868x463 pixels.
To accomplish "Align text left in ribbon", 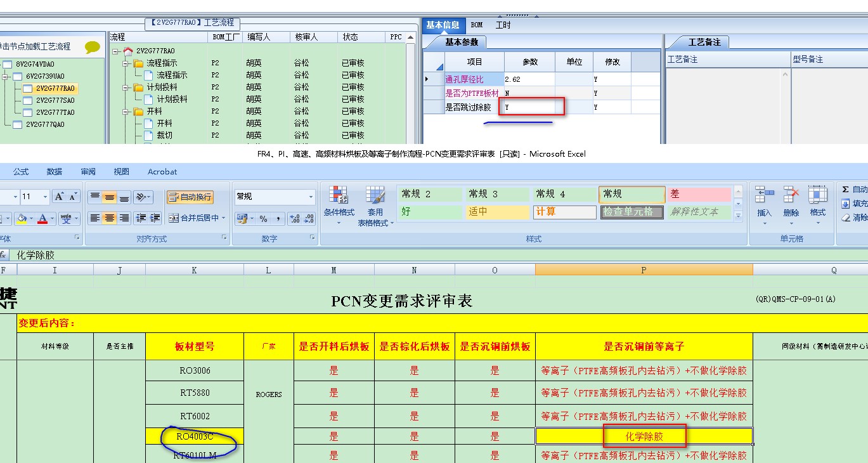I will [x=94, y=218].
